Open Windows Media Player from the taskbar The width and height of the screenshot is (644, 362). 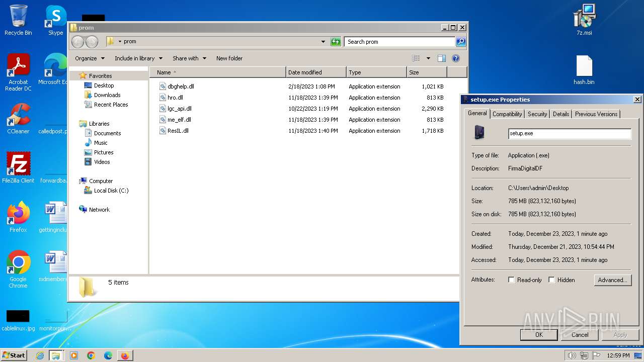pyautogui.click(x=74, y=355)
